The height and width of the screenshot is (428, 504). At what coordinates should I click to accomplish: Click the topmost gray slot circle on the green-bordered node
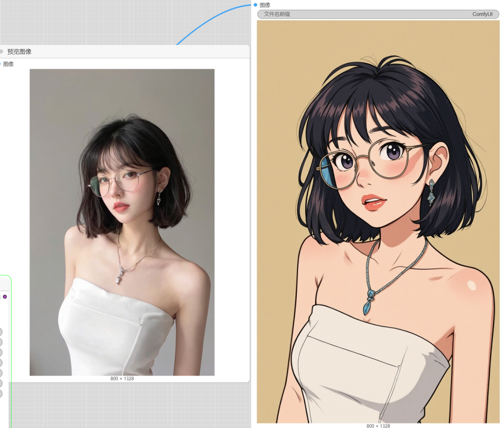(x=0, y=331)
